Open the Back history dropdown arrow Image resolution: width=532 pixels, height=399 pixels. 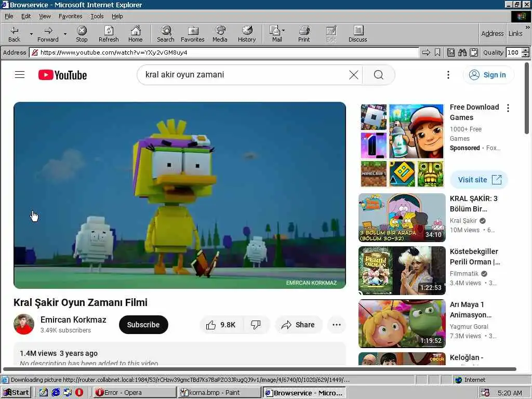pos(31,34)
